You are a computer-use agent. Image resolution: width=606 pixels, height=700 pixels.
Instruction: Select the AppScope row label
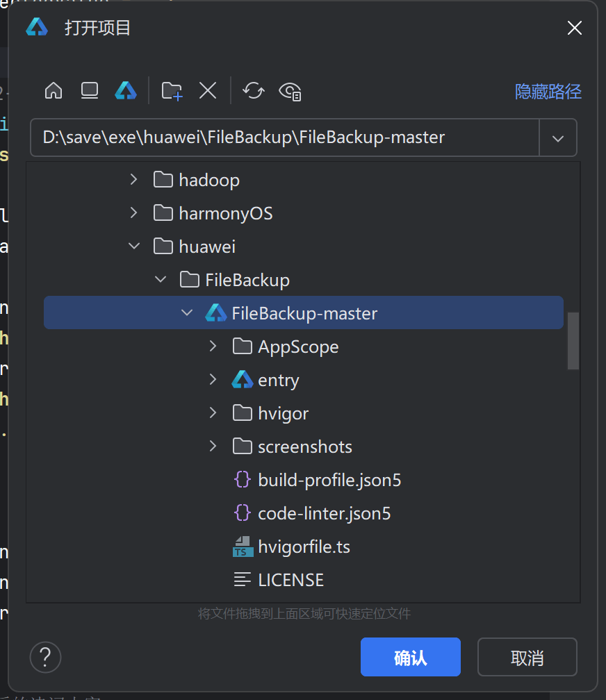pos(298,347)
